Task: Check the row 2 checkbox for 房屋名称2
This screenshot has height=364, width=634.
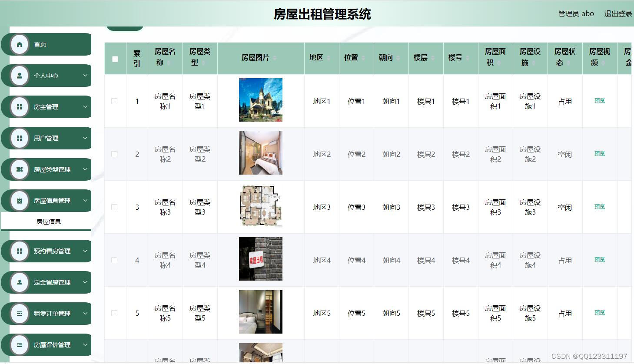Action: pyautogui.click(x=114, y=154)
